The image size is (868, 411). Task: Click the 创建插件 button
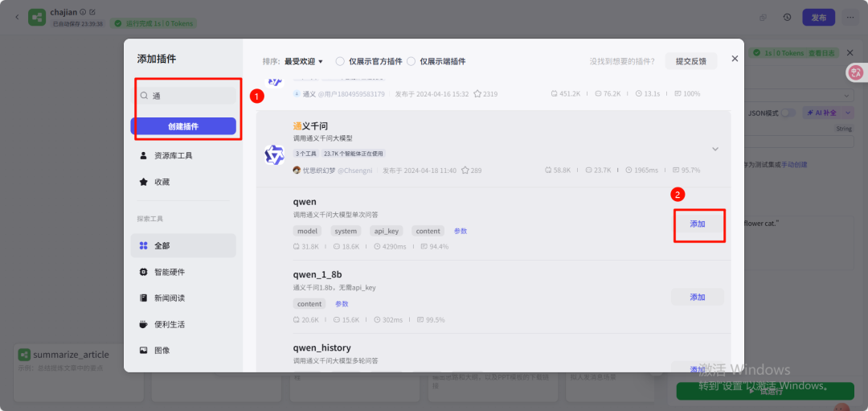tap(183, 126)
